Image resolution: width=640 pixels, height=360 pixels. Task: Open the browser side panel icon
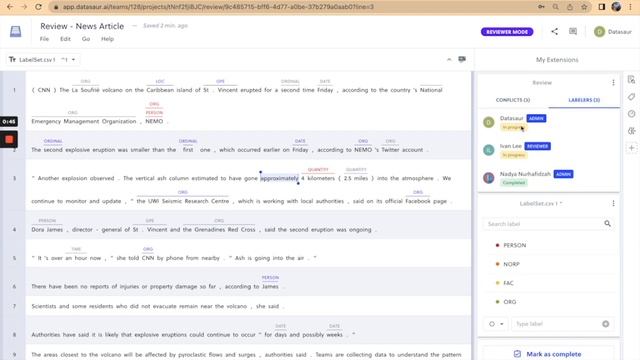click(602, 7)
